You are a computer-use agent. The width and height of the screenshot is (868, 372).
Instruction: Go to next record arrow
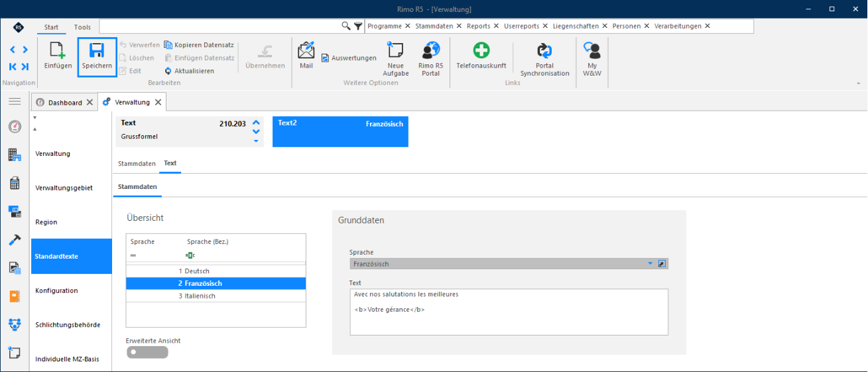25,50
